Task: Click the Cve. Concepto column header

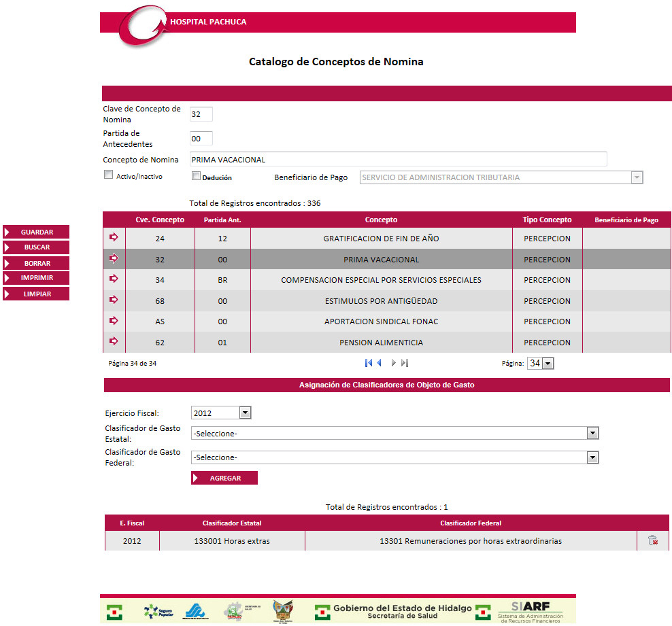Action: [160, 220]
